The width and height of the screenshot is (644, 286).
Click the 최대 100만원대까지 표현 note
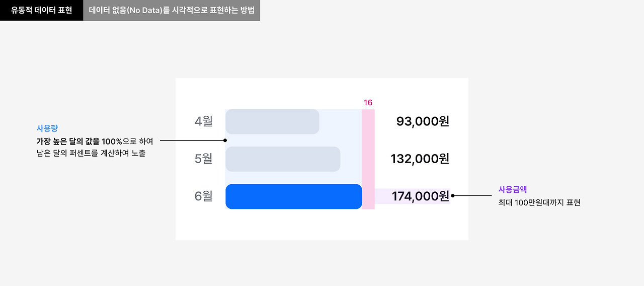click(x=536, y=202)
